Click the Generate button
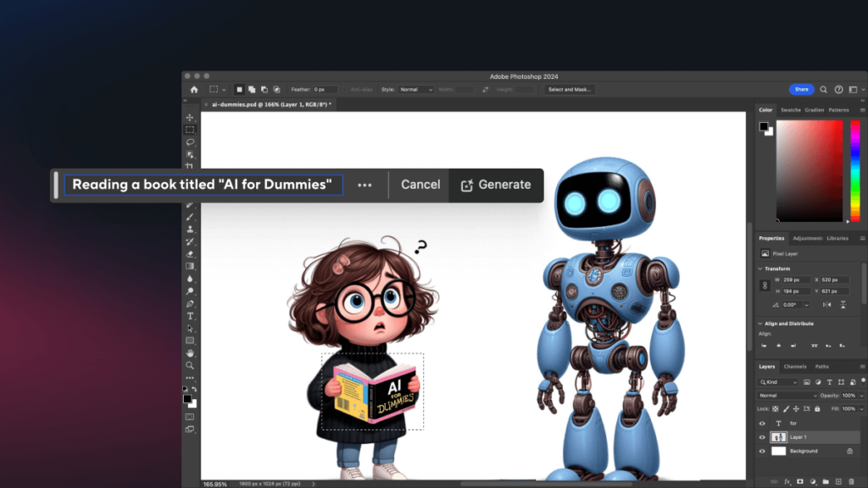Image resolution: width=868 pixels, height=488 pixels. coord(496,185)
